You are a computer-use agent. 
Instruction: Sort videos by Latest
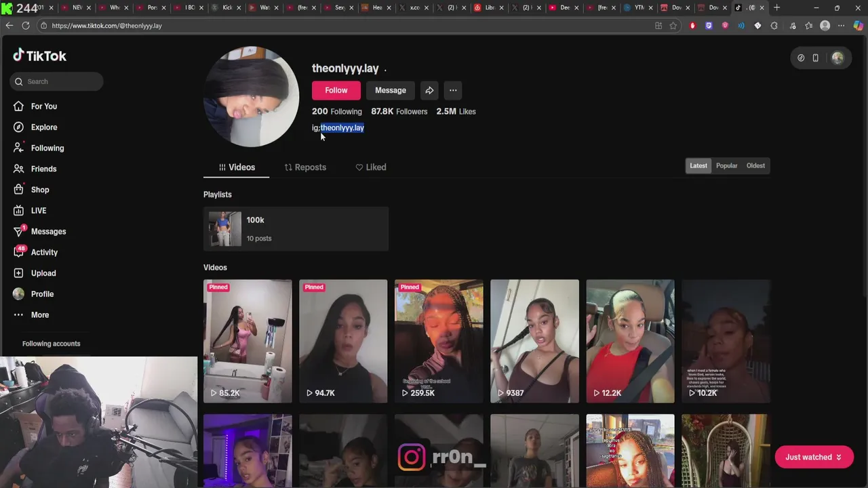tap(698, 165)
